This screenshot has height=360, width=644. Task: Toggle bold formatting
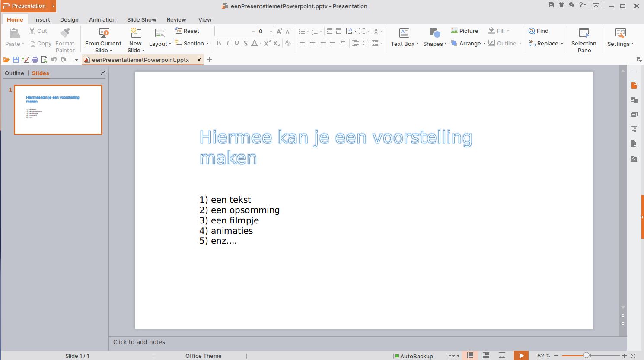[219, 43]
